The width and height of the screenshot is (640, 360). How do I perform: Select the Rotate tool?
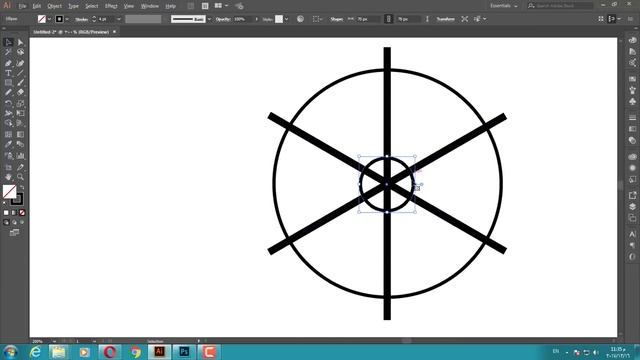[x=8, y=104]
